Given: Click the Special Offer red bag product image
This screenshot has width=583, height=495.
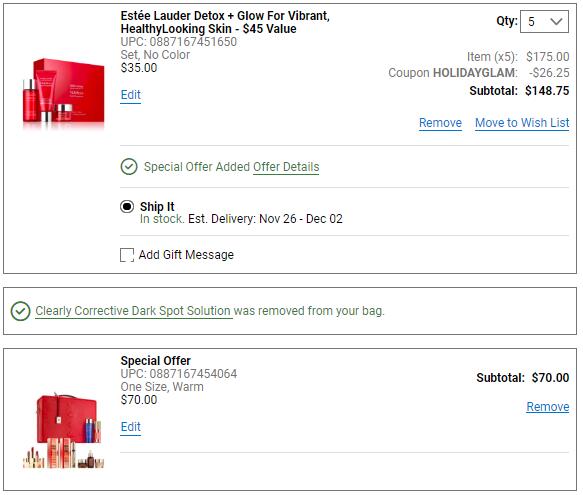Looking at the screenshot, I should tap(63, 431).
